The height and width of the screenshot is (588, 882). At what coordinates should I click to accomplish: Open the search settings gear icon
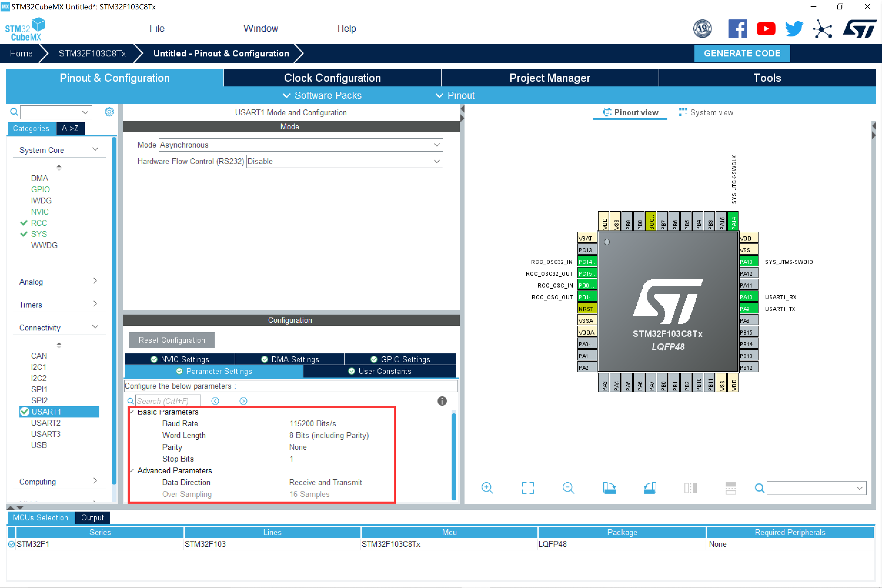[109, 111]
